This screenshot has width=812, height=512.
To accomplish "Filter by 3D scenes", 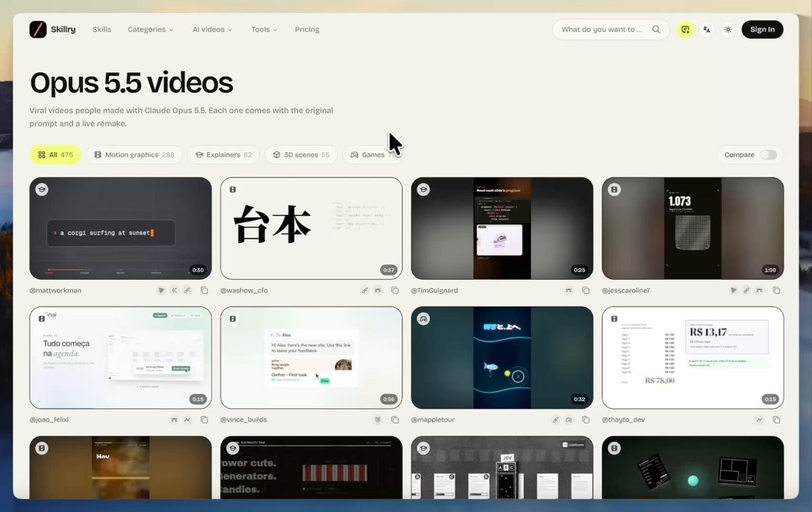I will tap(301, 155).
